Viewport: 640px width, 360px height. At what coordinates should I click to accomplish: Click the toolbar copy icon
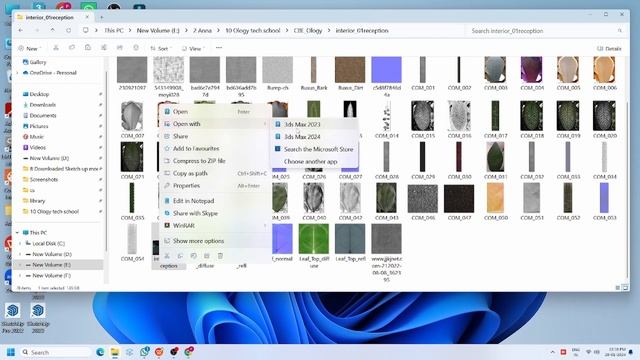click(72, 48)
